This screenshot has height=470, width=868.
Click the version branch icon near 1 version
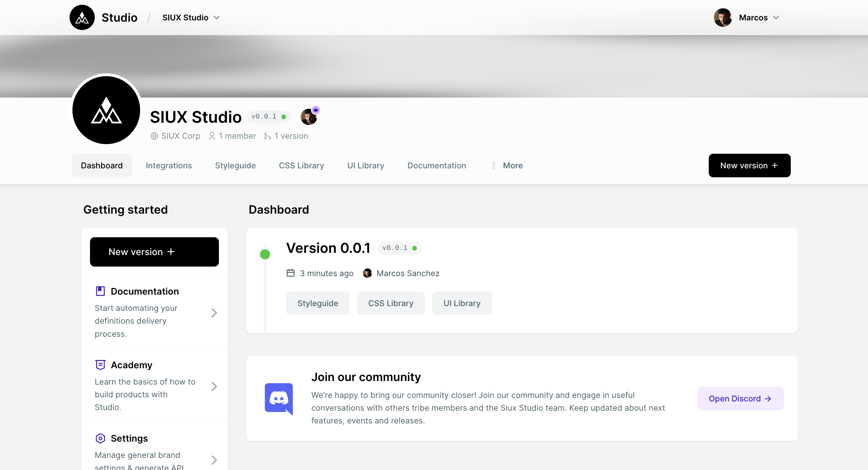coord(267,136)
